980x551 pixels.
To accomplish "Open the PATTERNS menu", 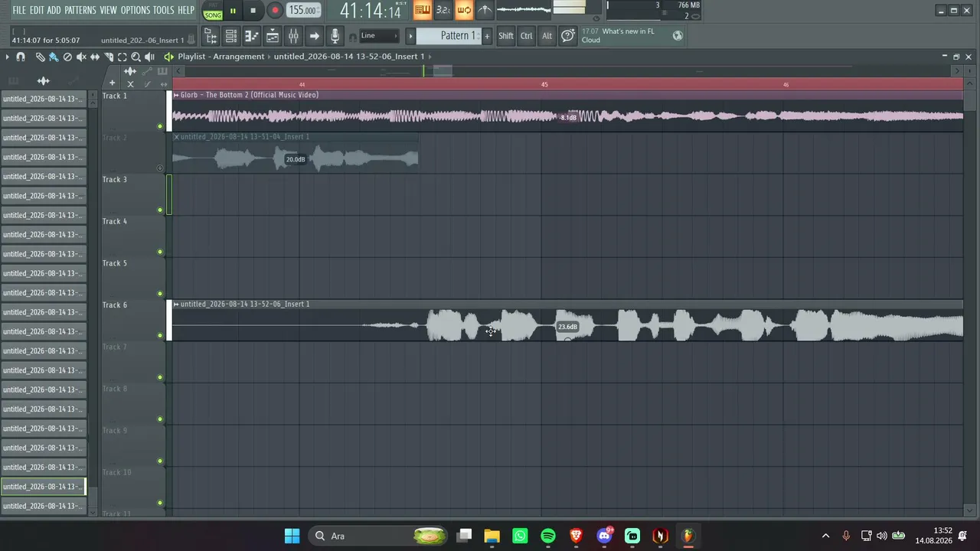I will (x=80, y=10).
